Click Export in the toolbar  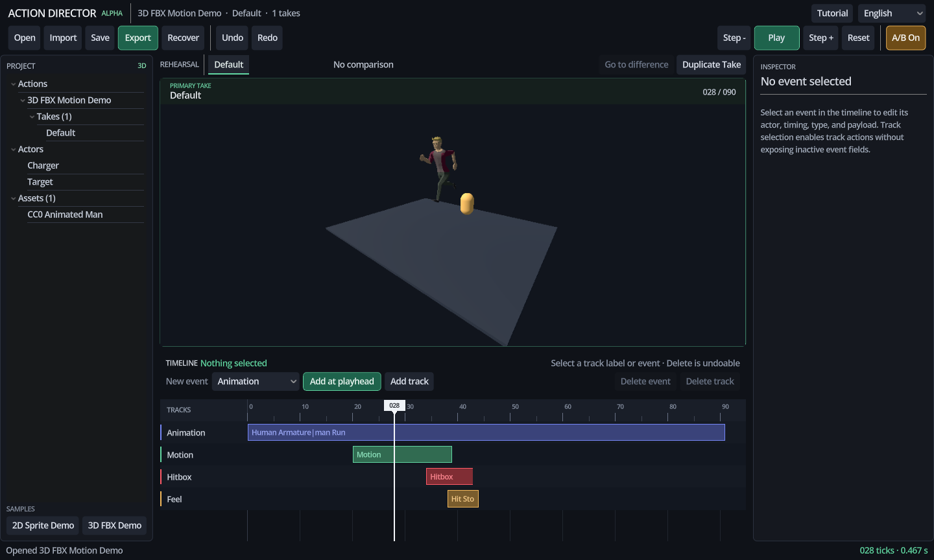[138, 38]
